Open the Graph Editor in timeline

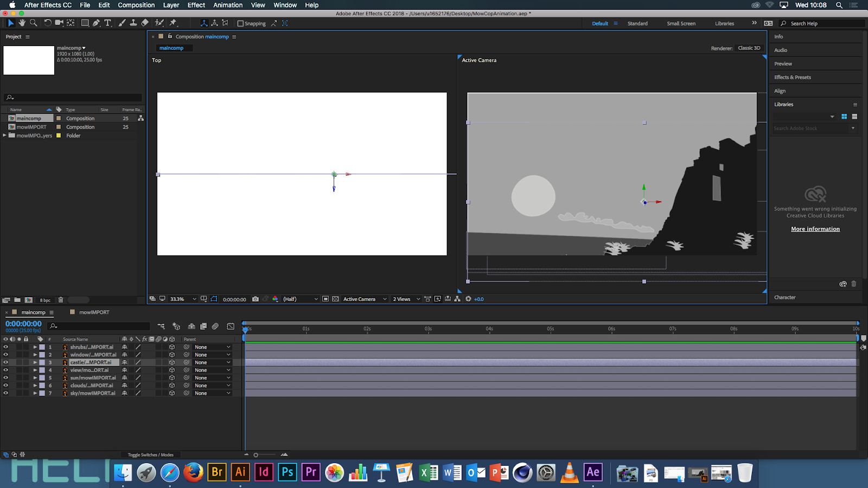(x=231, y=326)
